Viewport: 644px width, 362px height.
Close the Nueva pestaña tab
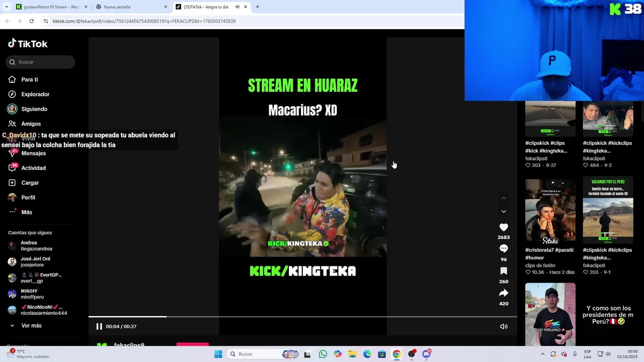pyautogui.click(x=166, y=7)
